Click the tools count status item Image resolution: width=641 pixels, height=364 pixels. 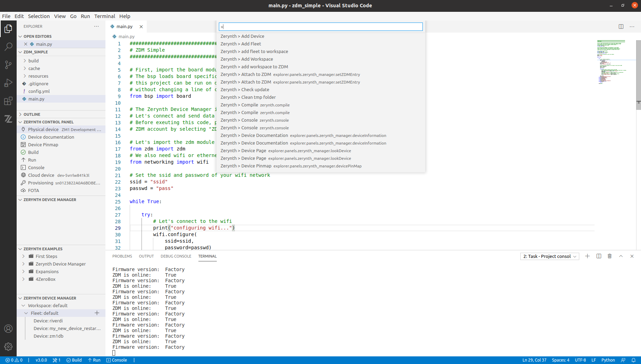[57, 360]
